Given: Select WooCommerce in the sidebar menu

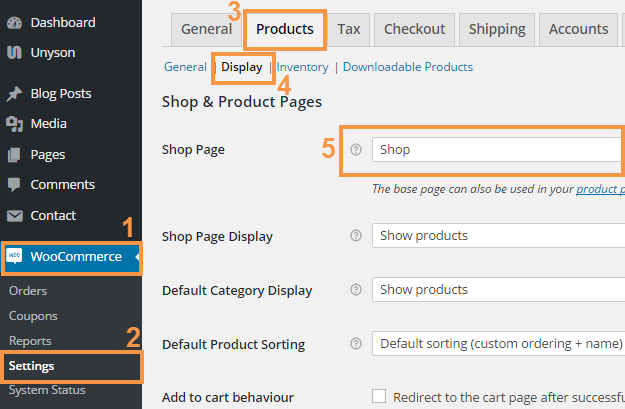Looking at the screenshot, I should click(x=71, y=257).
